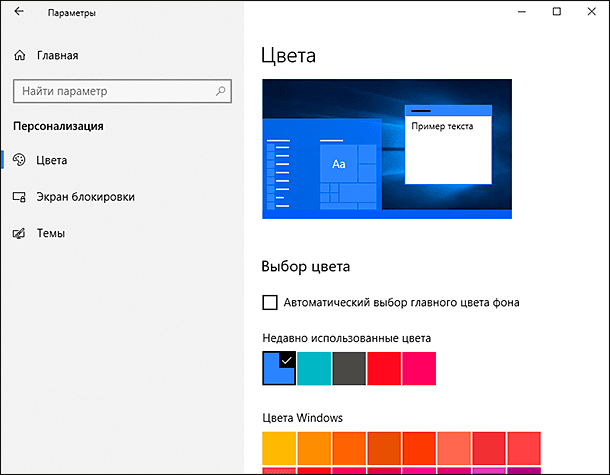Image resolution: width=610 pixels, height=475 pixels.
Task: Maximize the Параметры window
Action: click(x=557, y=12)
